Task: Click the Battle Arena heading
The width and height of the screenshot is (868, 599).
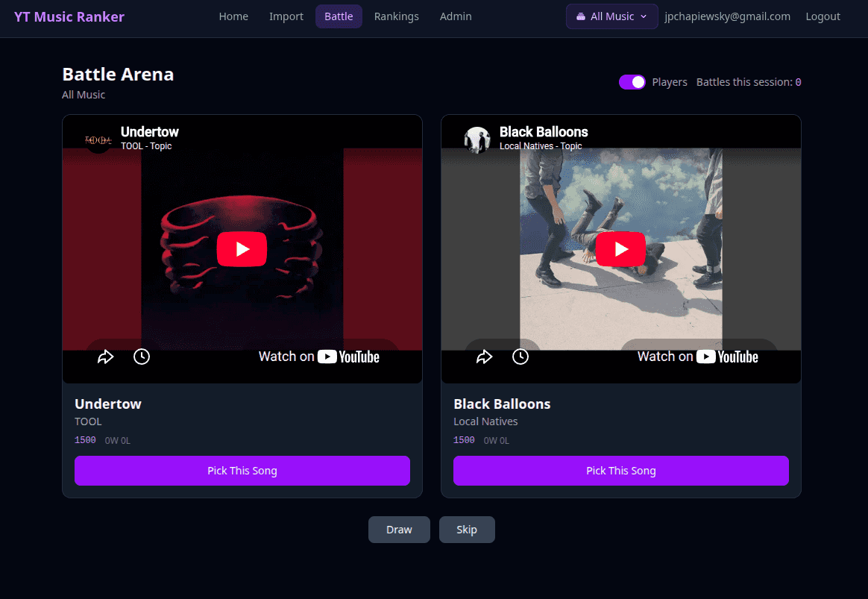Action: click(x=118, y=74)
